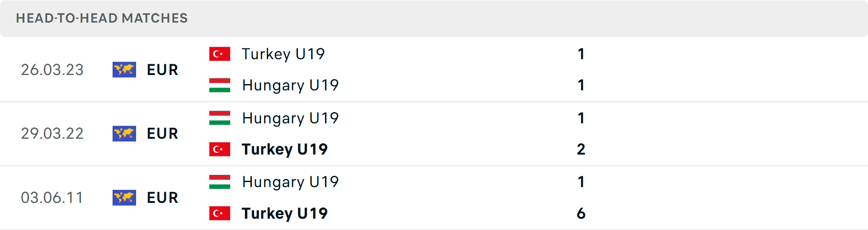
Task: Open match dated 26.03.23
Action: pos(434,70)
